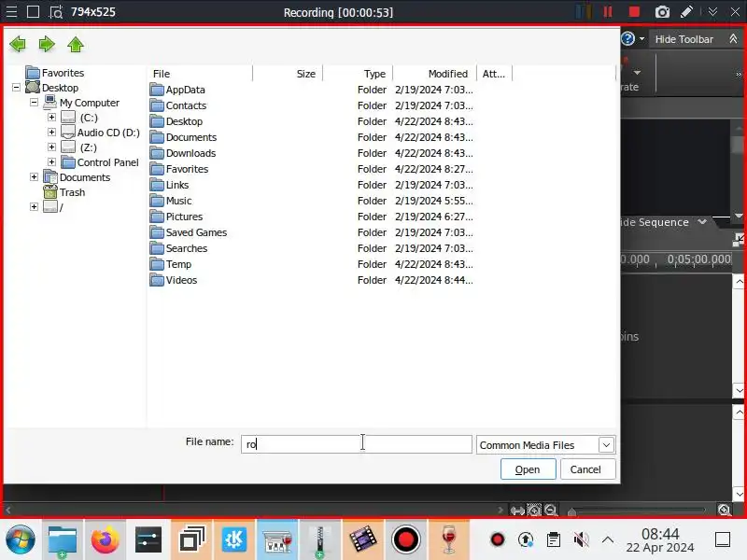Open the Help icon in VideoPad toolbar
Image resolution: width=747 pixels, height=560 pixels.
627,38
